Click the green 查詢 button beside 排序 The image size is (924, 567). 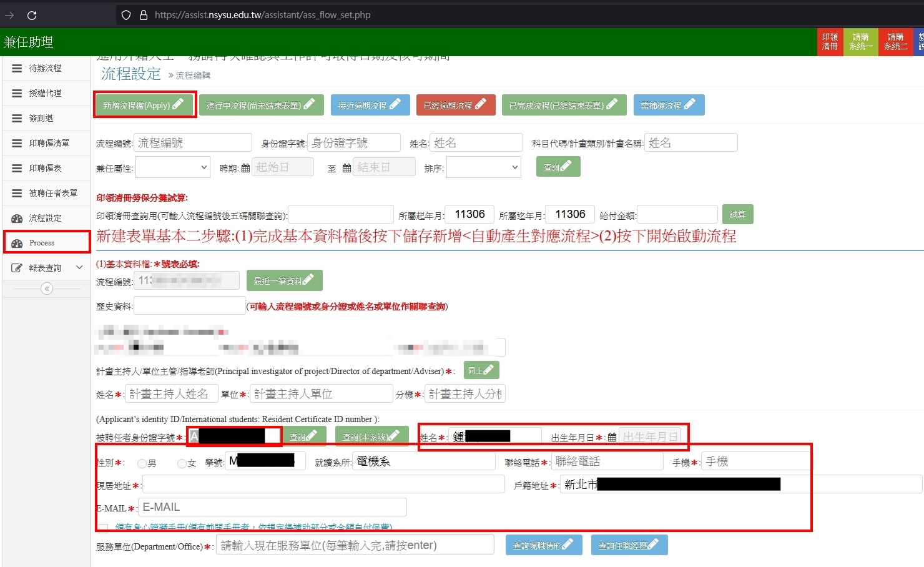tap(558, 167)
